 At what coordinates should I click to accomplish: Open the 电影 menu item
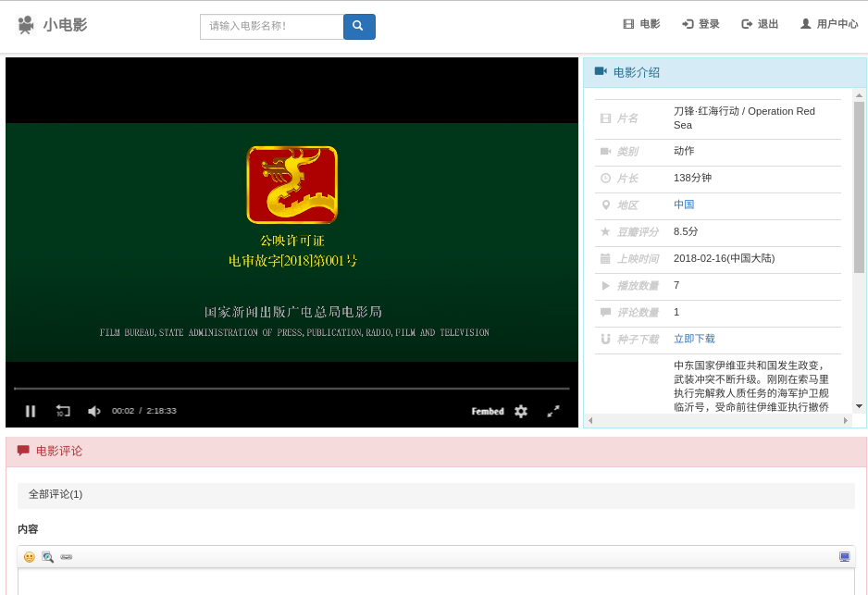point(641,24)
